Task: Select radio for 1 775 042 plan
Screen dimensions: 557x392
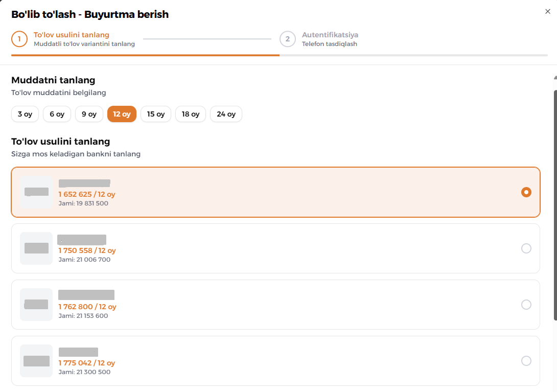Action: [526, 361]
